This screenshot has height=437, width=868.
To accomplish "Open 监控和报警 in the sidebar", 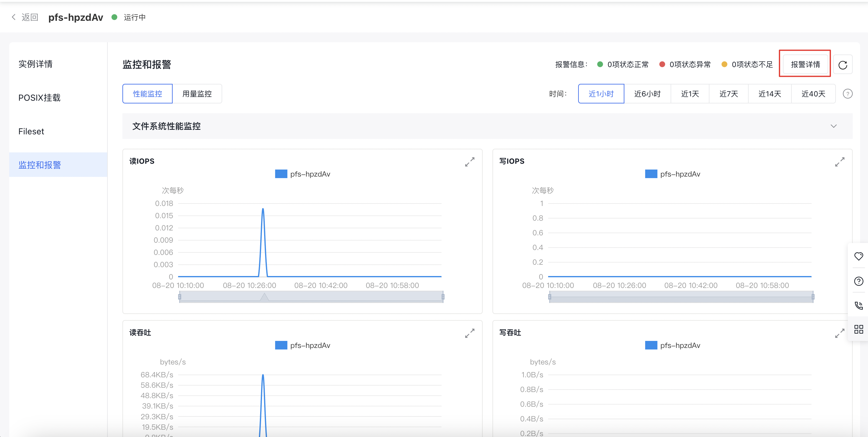I will (x=58, y=165).
